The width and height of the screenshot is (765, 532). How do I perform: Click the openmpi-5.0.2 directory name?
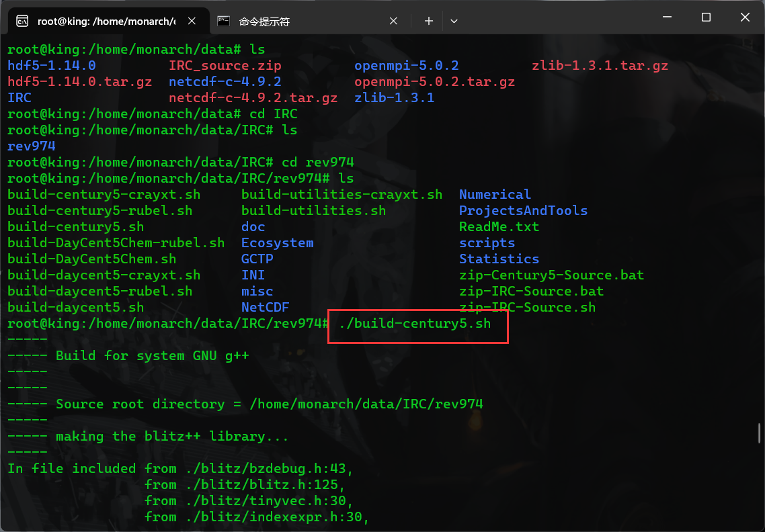pos(407,65)
